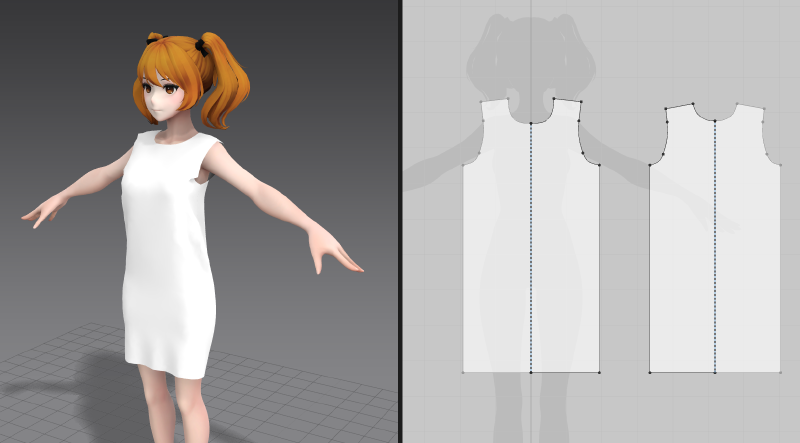Screen dimensions: 800x443
Task: Select bottom-left corner point of right pattern
Action: [x=649, y=373]
